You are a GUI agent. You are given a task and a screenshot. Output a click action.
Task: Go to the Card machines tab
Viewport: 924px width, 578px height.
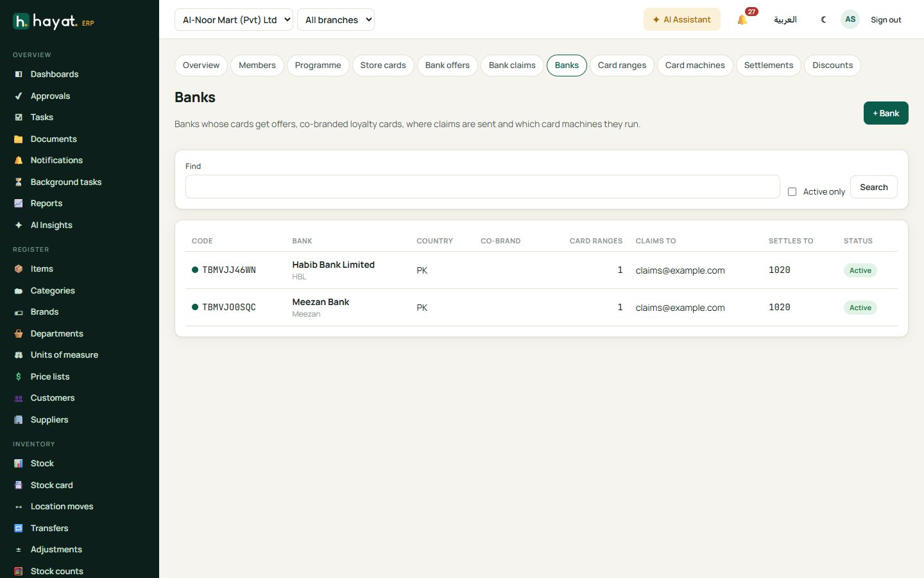coord(695,66)
